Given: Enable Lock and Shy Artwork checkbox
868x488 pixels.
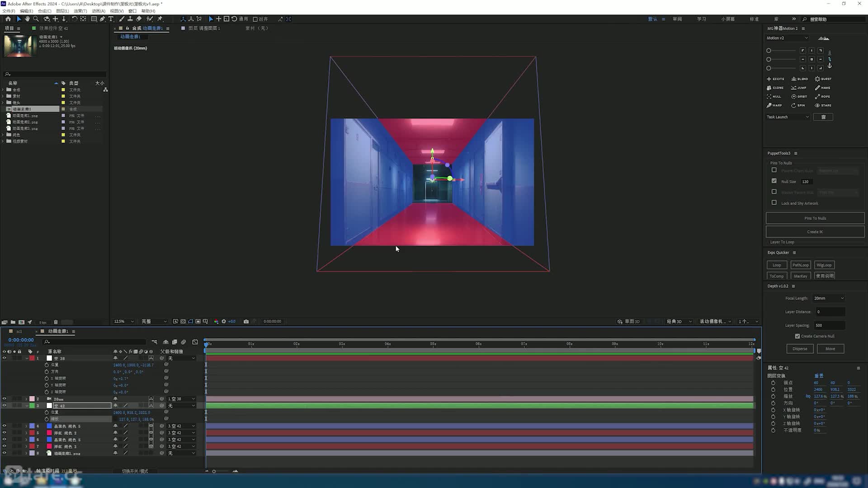Looking at the screenshot, I should pos(774,202).
